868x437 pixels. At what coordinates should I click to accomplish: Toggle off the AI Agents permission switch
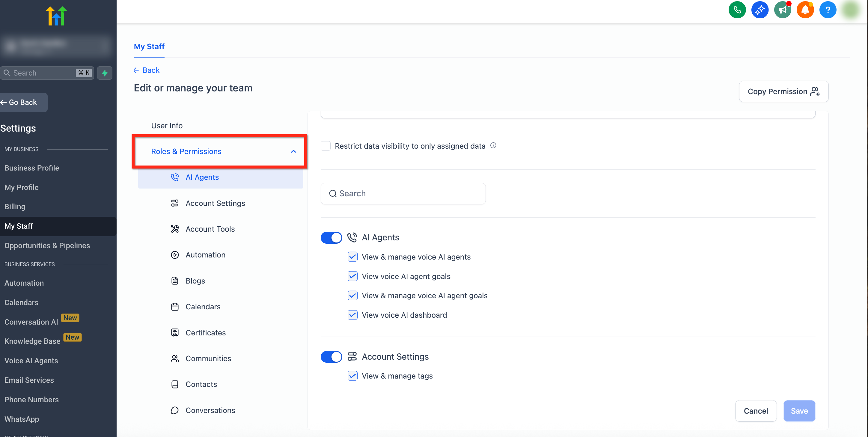[331, 238]
